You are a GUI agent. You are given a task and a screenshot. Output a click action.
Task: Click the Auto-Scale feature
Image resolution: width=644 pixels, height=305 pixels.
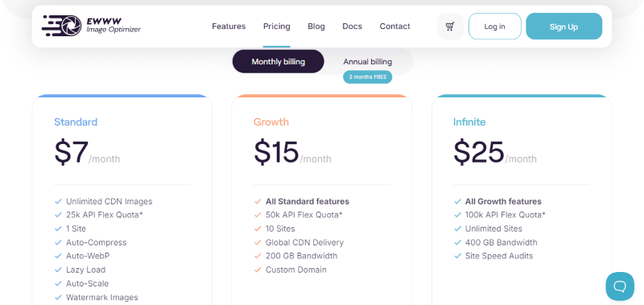[x=88, y=283]
